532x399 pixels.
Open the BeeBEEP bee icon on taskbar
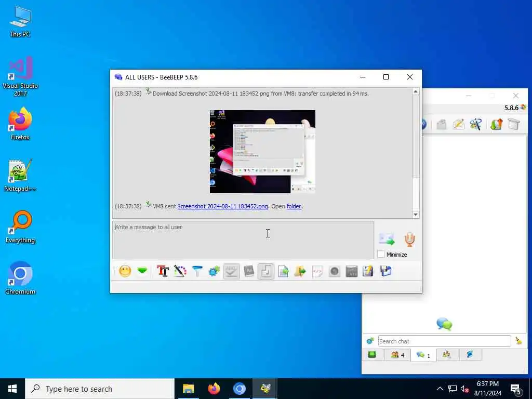[x=265, y=389]
